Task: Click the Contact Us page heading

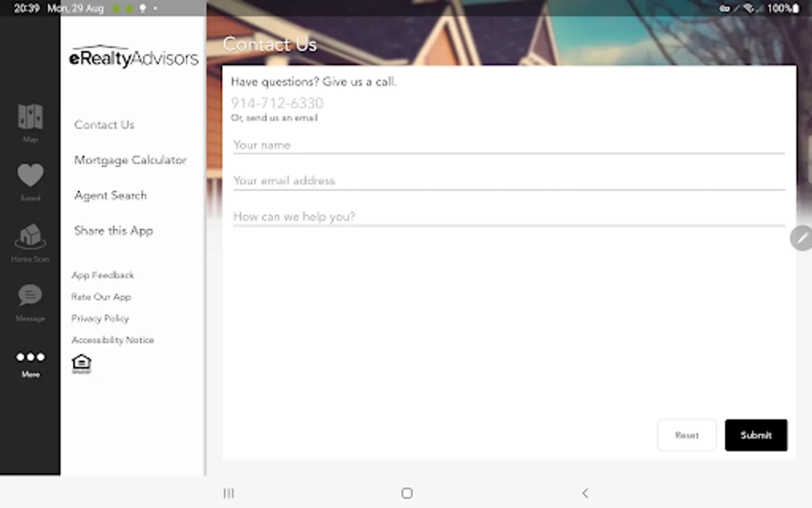Action: [x=270, y=45]
